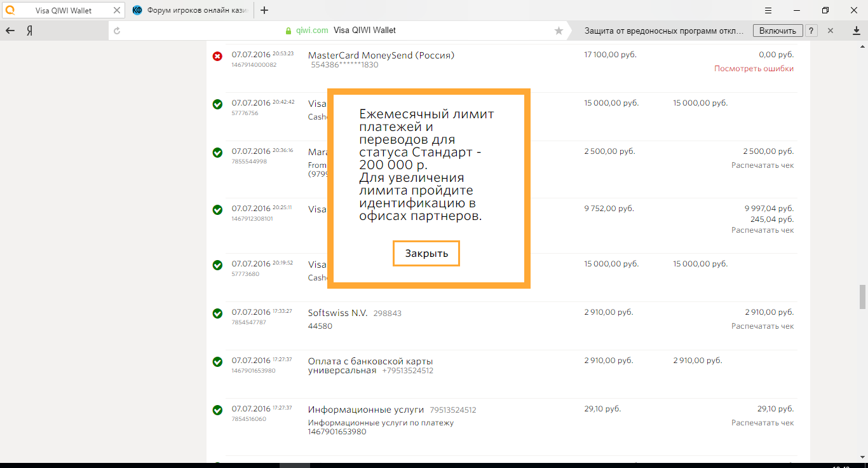Click the Softswiss account number 298843
Image resolution: width=868 pixels, height=468 pixels.
click(x=388, y=313)
